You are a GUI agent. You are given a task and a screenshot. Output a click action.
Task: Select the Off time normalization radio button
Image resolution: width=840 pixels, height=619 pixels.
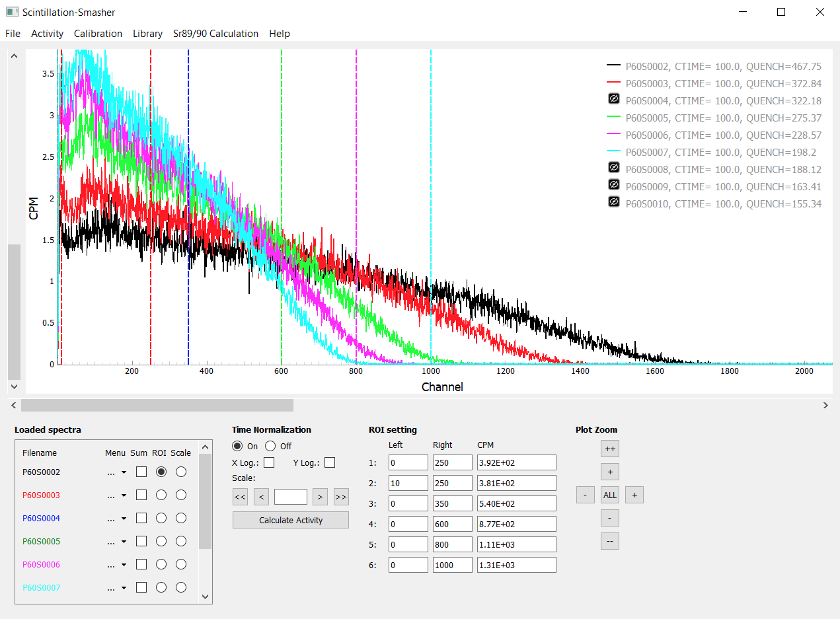270,446
